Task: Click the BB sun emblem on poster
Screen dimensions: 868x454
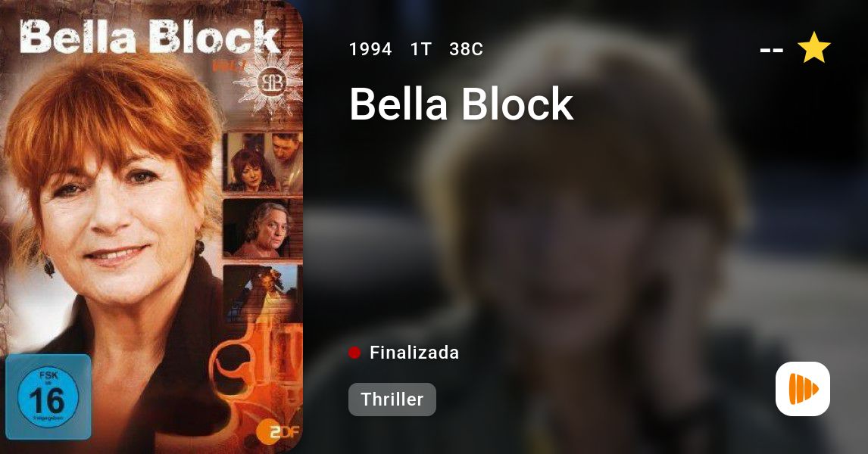Action: (x=270, y=83)
